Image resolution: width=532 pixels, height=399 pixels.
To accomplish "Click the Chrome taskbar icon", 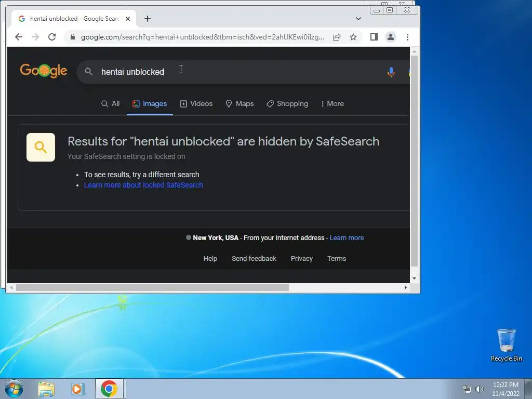I will [109, 389].
